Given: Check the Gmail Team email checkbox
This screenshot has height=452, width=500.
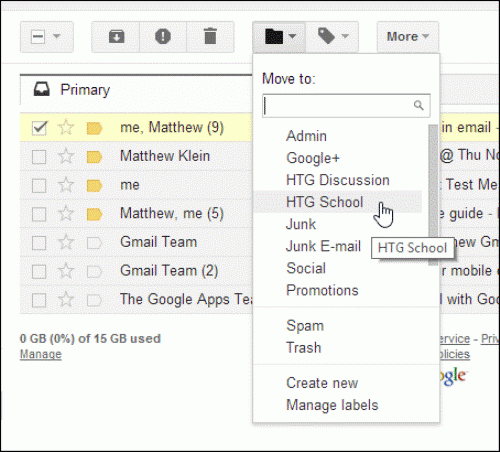Looking at the screenshot, I should click(39, 243).
